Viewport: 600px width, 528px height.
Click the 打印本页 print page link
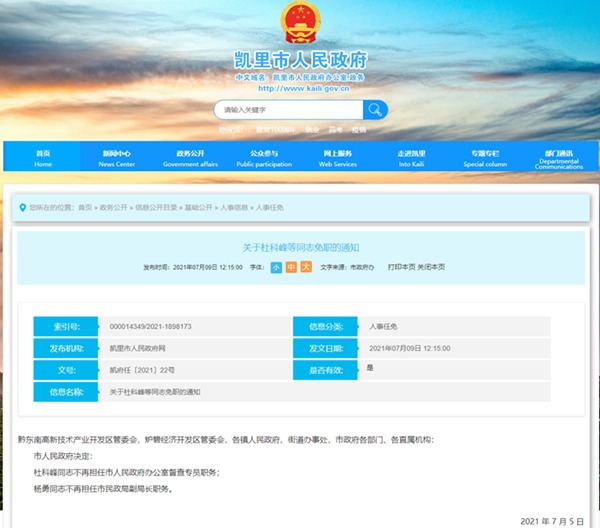[402, 267]
